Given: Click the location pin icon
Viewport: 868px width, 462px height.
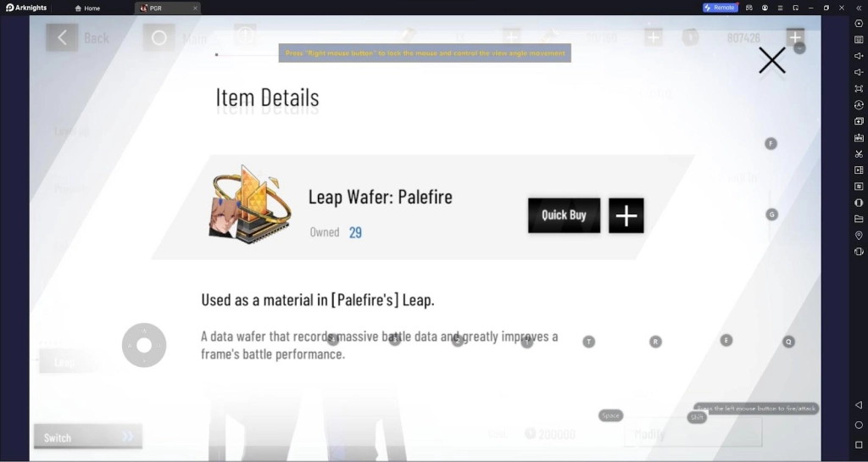Looking at the screenshot, I should [859, 235].
